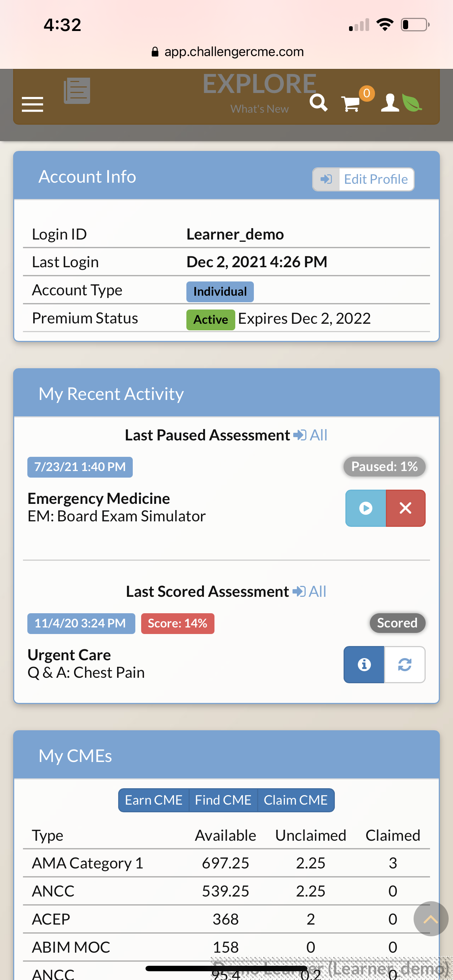Open What's New under Explore
The width and height of the screenshot is (453, 980).
click(260, 109)
